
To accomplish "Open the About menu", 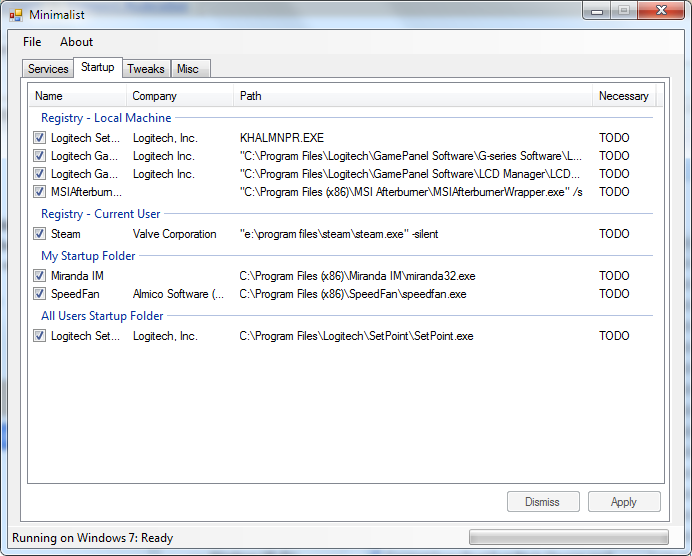I will (x=76, y=42).
